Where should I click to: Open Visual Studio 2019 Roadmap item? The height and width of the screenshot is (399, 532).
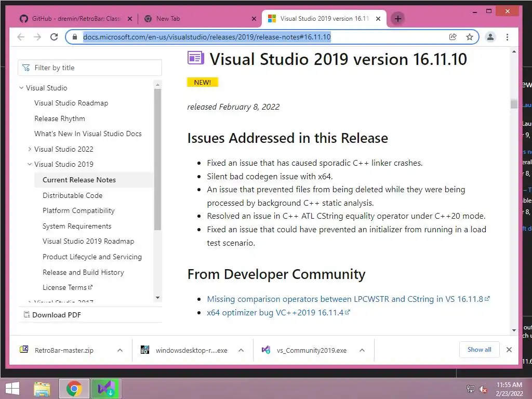tap(88, 241)
